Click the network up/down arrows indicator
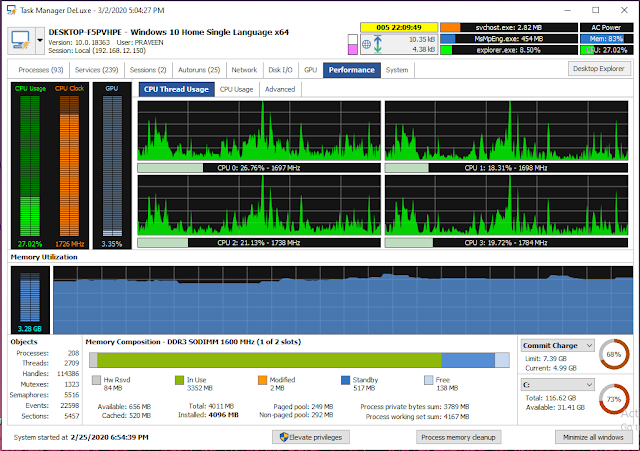The height and width of the screenshot is (451, 640). (x=378, y=44)
